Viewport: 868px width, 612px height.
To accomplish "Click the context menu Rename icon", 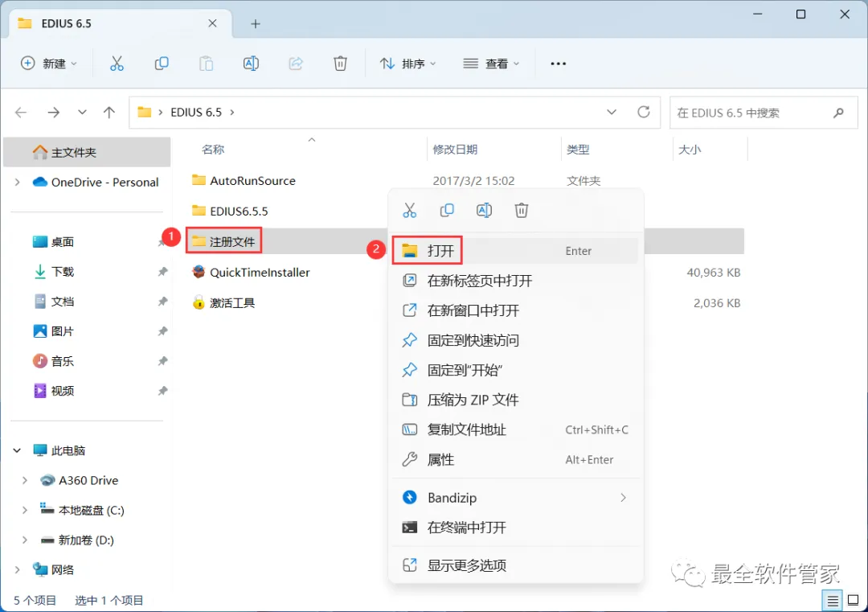I will click(x=484, y=211).
